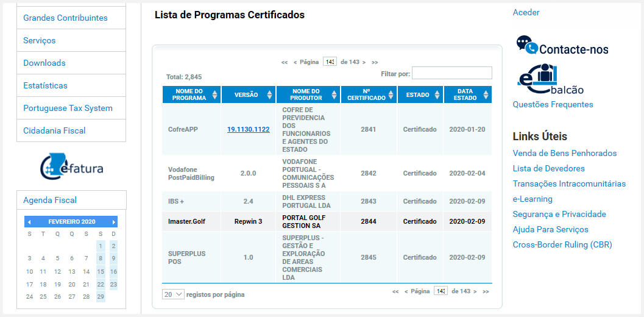The width and height of the screenshot is (644, 317).
Task: Go to previous page in bottom pager
Action: (x=406, y=291)
